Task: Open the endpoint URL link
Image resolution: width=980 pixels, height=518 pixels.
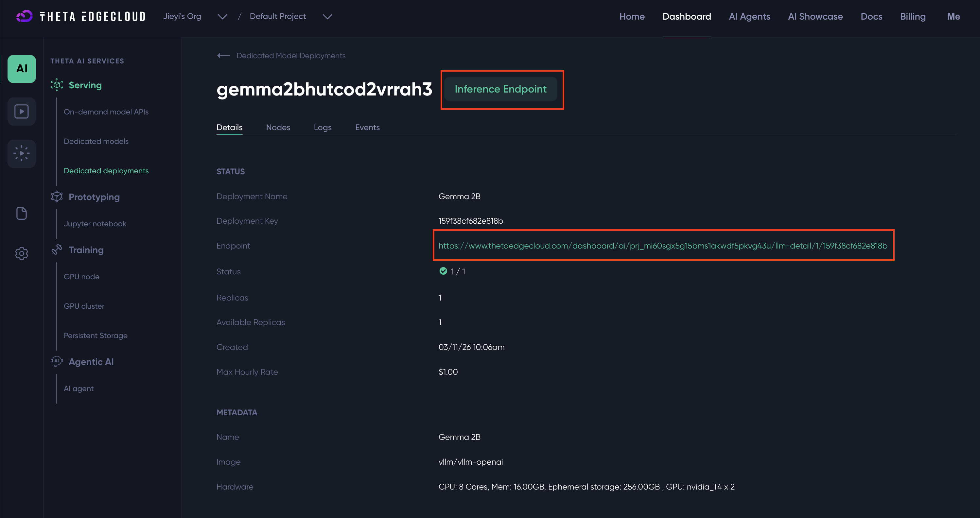Action: [x=662, y=246]
